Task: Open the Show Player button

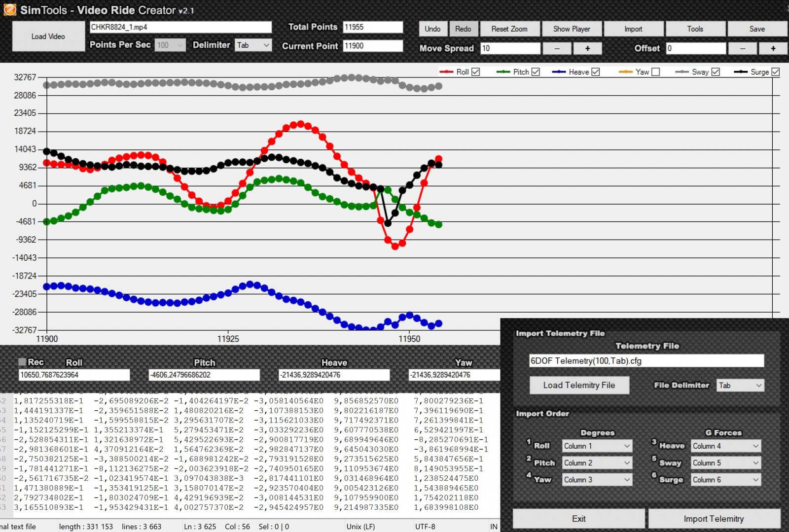Action: [x=572, y=29]
